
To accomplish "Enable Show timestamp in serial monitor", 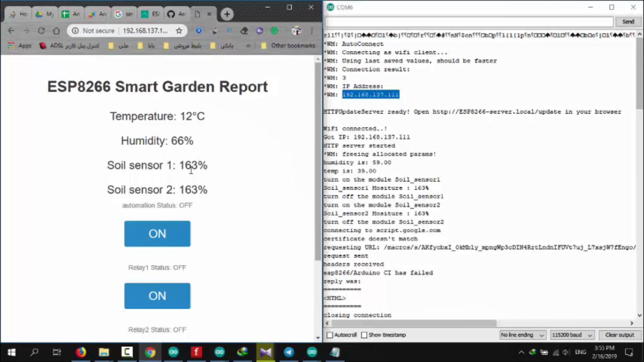I will click(x=364, y=335).
